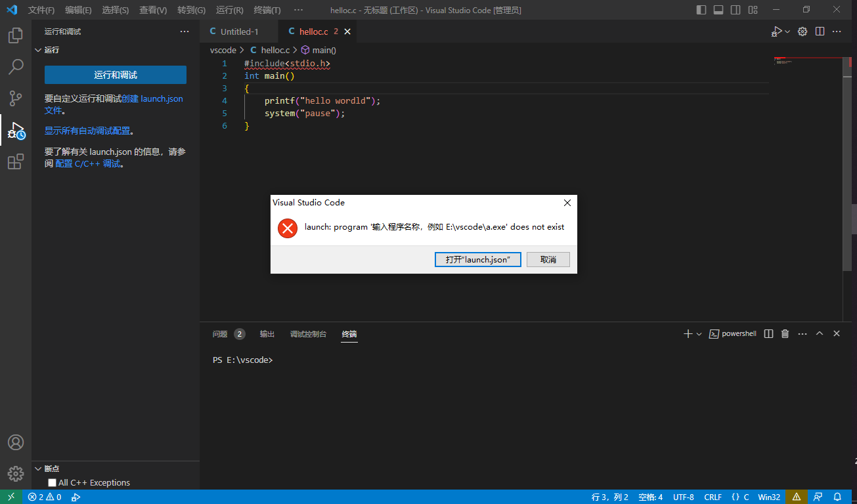Maximize the panel with the up chevron
The image size is (857, 504).
(x=820, y=334)
